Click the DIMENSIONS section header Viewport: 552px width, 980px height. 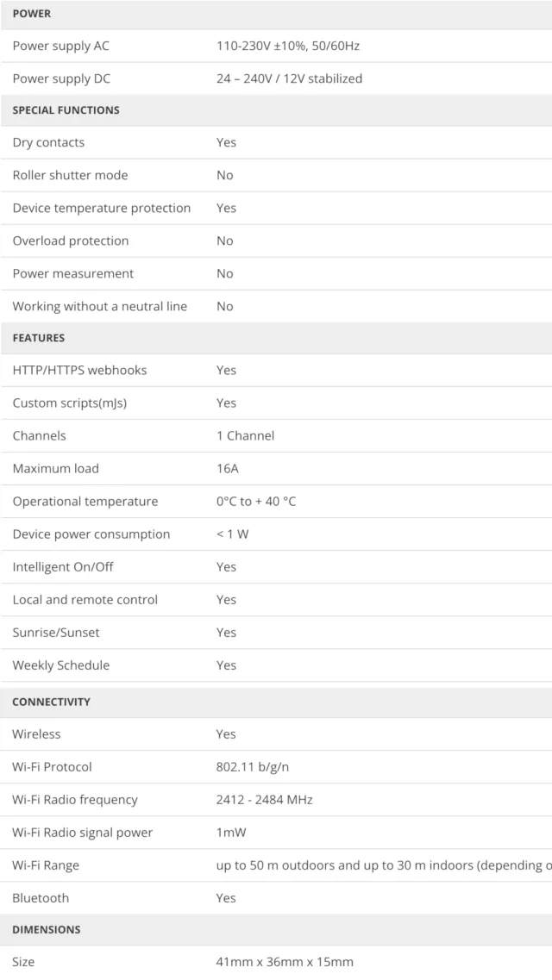click(46, 929)
